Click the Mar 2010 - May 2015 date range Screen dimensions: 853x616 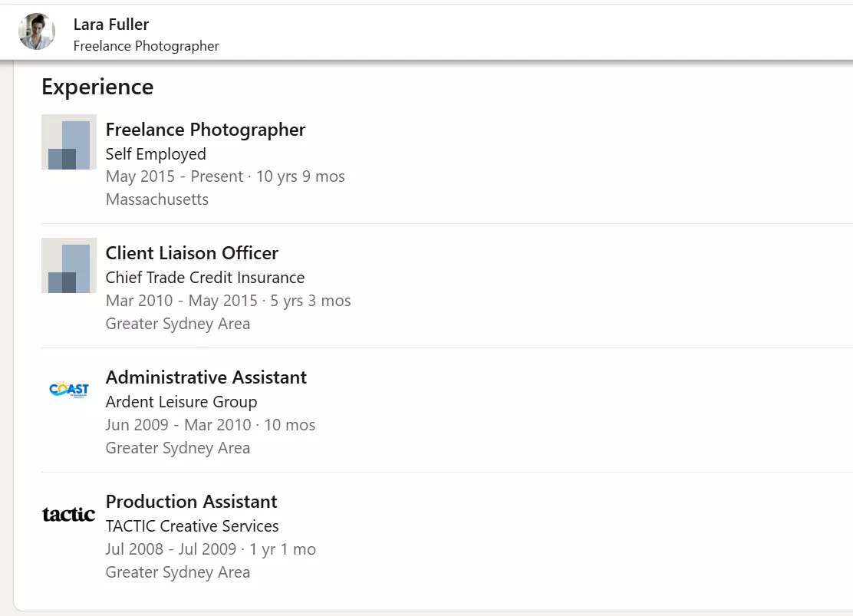click(x=183, y=301)
